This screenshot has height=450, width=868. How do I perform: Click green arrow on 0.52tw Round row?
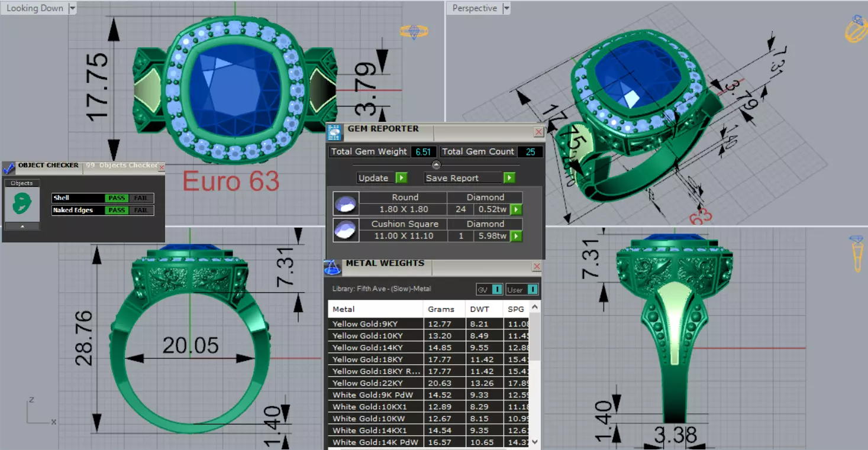click(516, 209)
